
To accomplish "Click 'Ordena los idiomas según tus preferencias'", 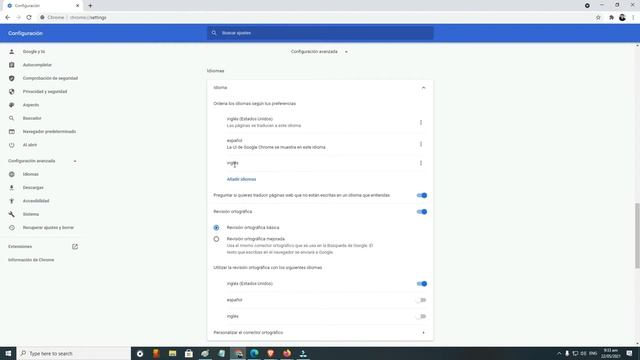I will pyautogui.click(x=254, y=104).
